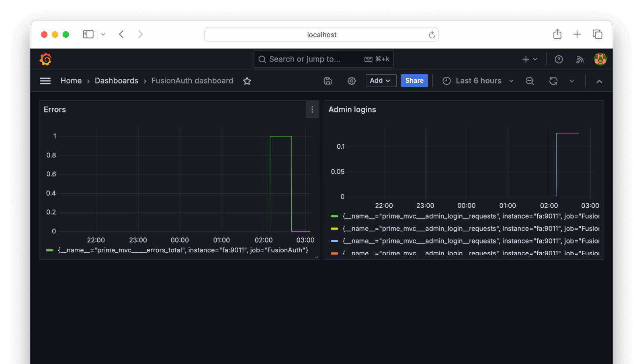Click the Share button
This screenshot has height=364, width=643.
pyautogui.click(x=414, y=81)
